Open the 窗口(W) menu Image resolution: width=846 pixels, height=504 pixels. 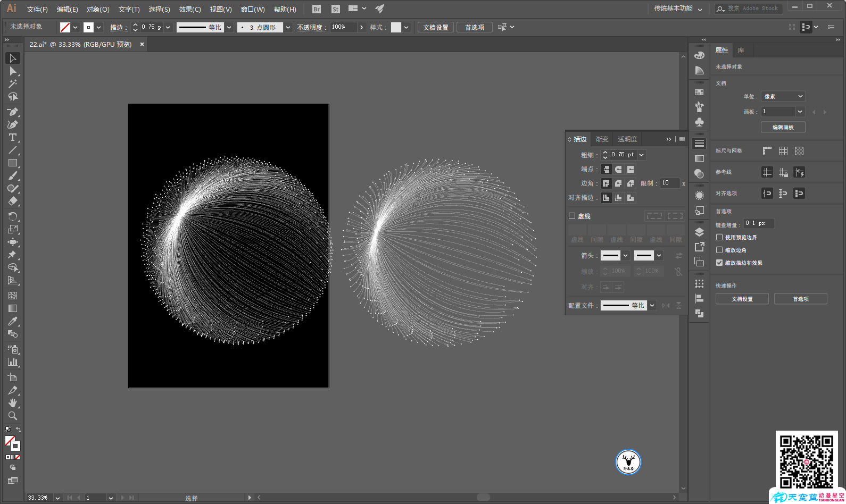pos(253,9)
